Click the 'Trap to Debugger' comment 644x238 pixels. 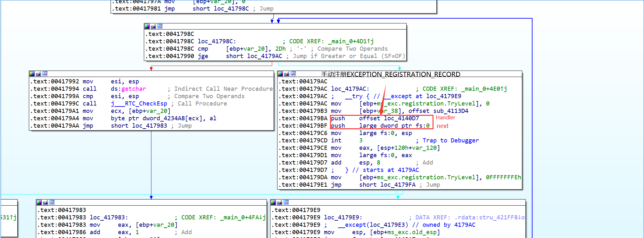[x=450, y=140]
